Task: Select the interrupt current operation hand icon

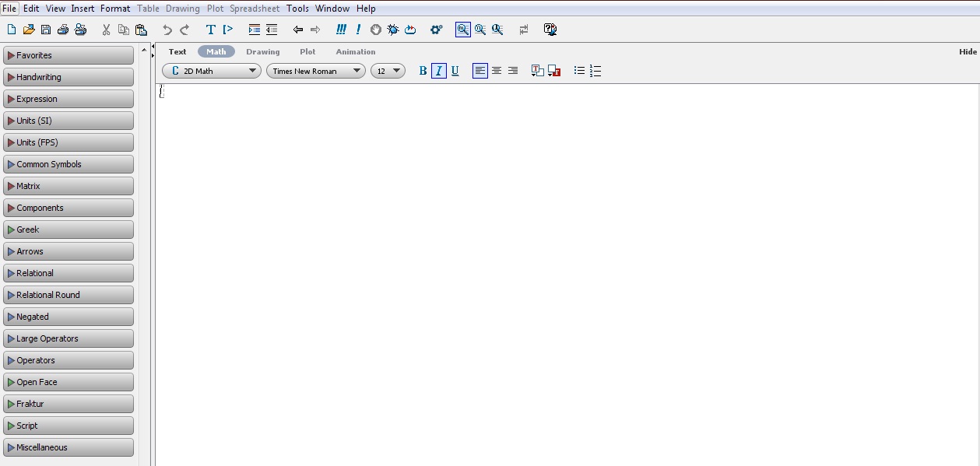Action: 376,30
